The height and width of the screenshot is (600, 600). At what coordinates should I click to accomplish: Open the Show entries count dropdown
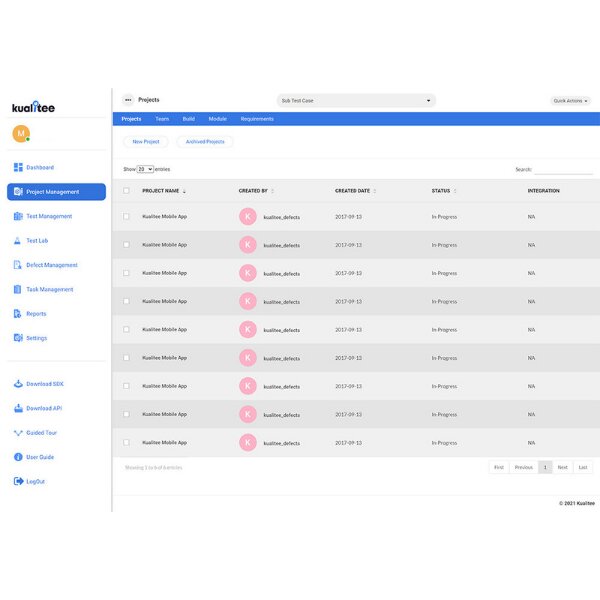click(145, 169)
